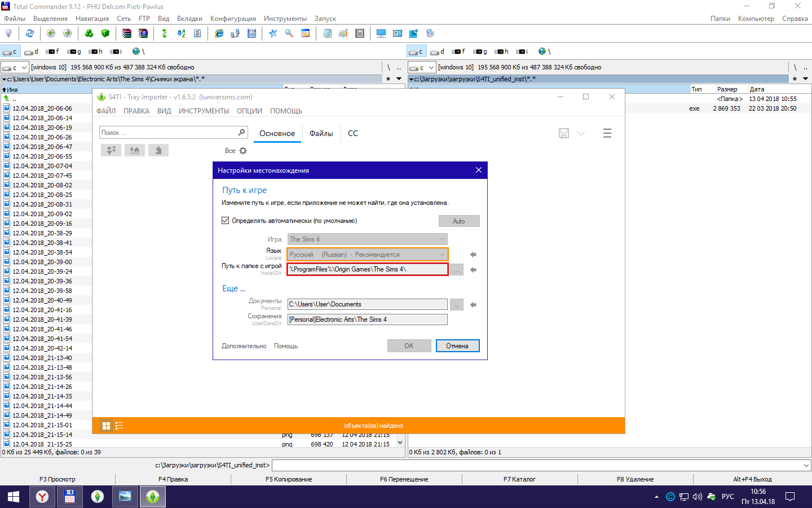Select drive d button in left drive bar
Viewport: 812px width, 508px height.
(x=32, y=51)
